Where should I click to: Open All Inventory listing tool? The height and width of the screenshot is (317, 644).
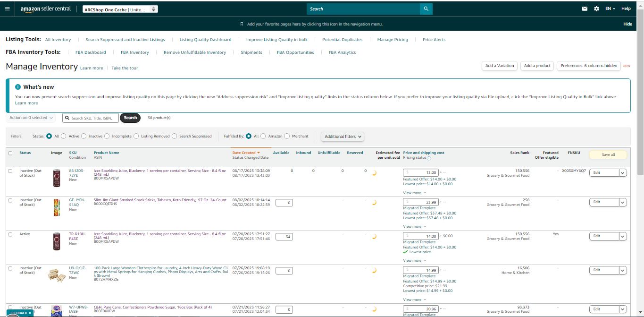(58, 40)
